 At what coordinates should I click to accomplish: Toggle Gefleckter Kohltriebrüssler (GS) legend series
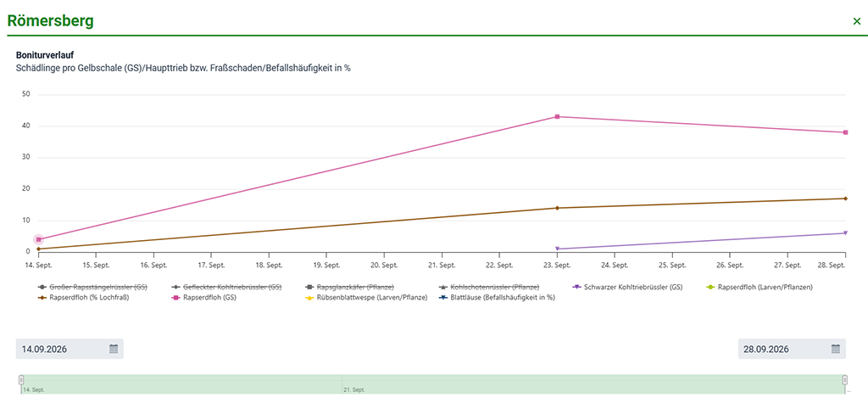click(x=227, y=287)
